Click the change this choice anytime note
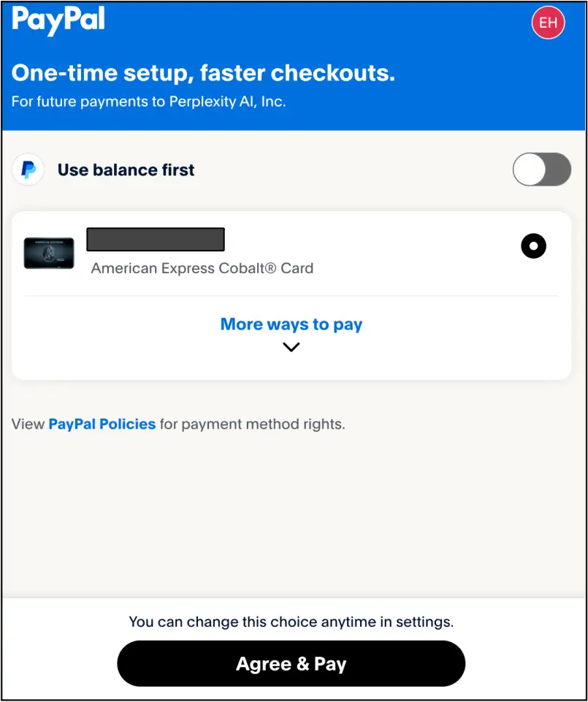The height and width of the screenshot is (702, 588). [291, 622]
